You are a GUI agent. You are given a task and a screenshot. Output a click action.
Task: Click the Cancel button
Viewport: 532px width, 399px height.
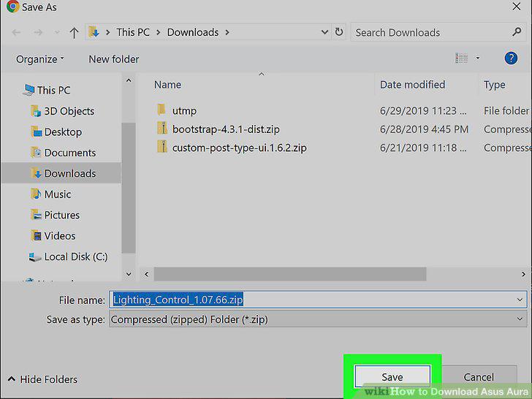479,377
